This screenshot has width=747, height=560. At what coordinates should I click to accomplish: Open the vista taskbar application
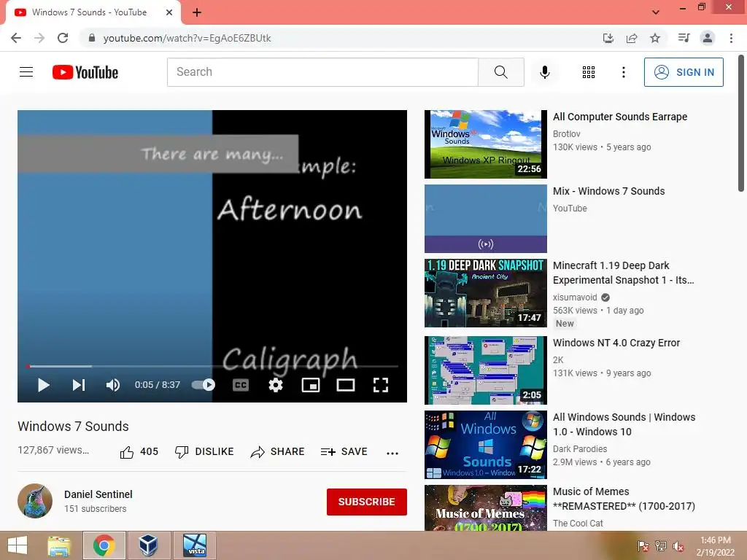tap(195, 545)
